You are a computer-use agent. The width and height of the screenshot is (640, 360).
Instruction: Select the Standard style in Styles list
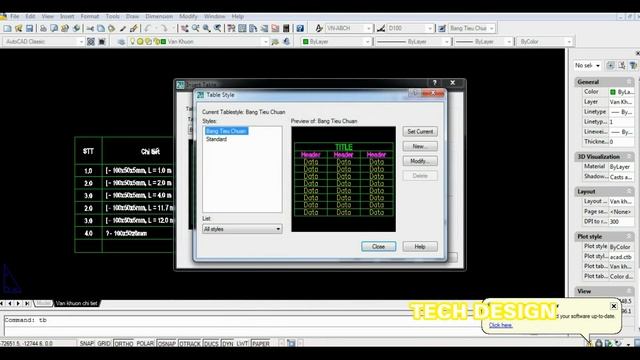(216, 139)
